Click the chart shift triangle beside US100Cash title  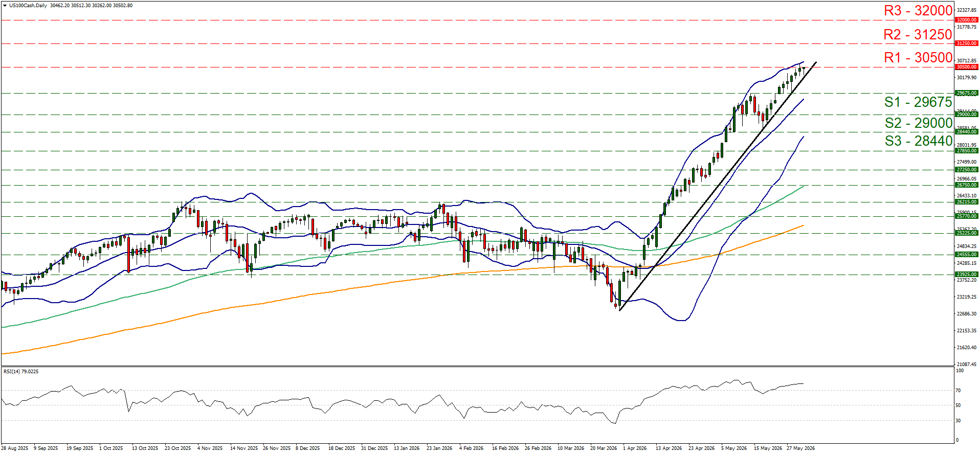[6, 6]
